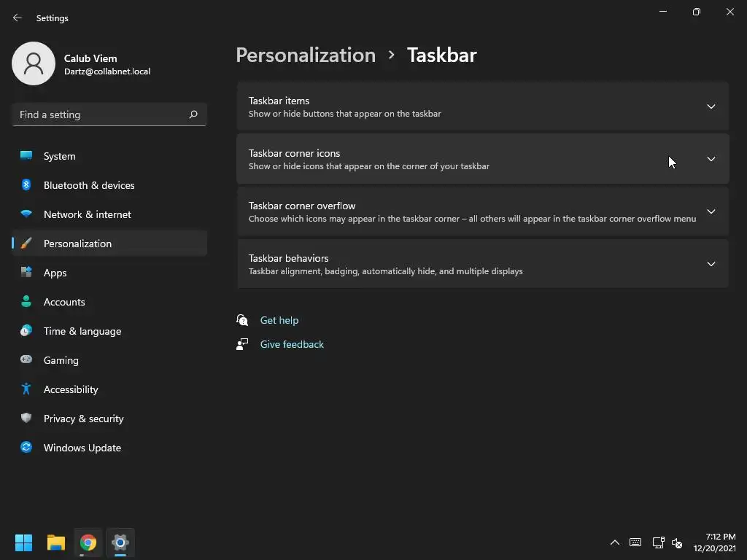Click the Find a setting search box
The height and width of the screenshot is (560, 747).
pos(101,114)
